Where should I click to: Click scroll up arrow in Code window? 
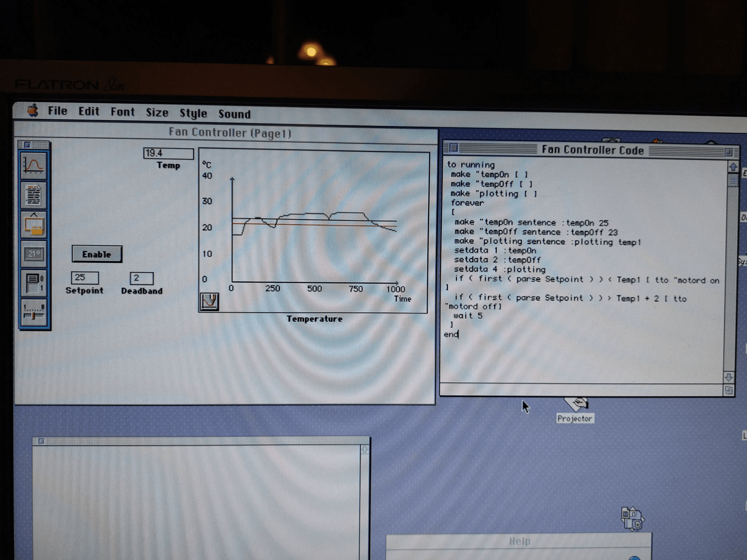[x=733, y=167]
